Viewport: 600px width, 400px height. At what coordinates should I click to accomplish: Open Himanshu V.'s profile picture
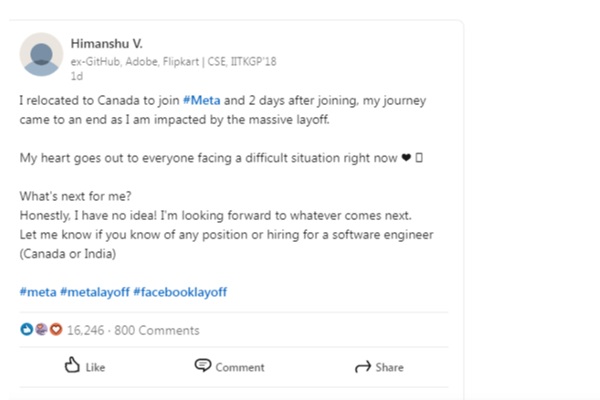[42, 55]
